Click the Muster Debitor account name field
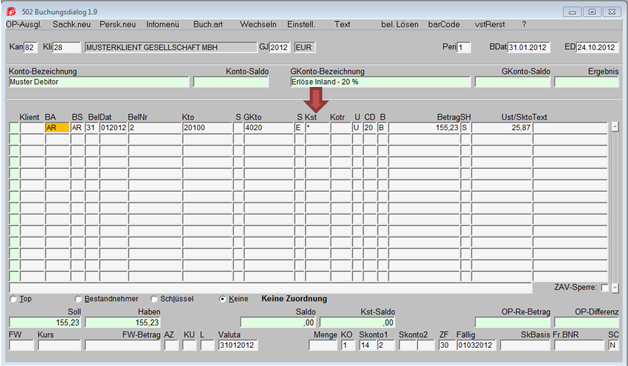628x366 pixels. (99, 82)
